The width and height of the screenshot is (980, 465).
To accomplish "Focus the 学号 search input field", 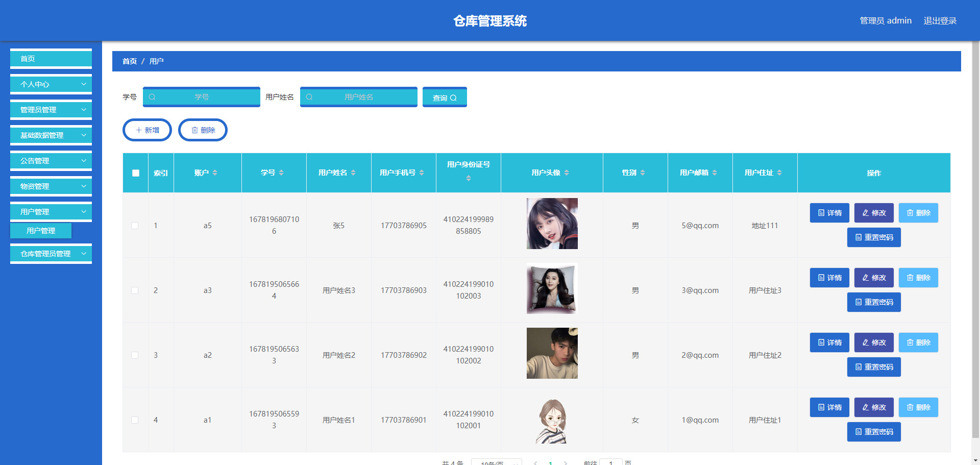I will click(x=202, y=97).
